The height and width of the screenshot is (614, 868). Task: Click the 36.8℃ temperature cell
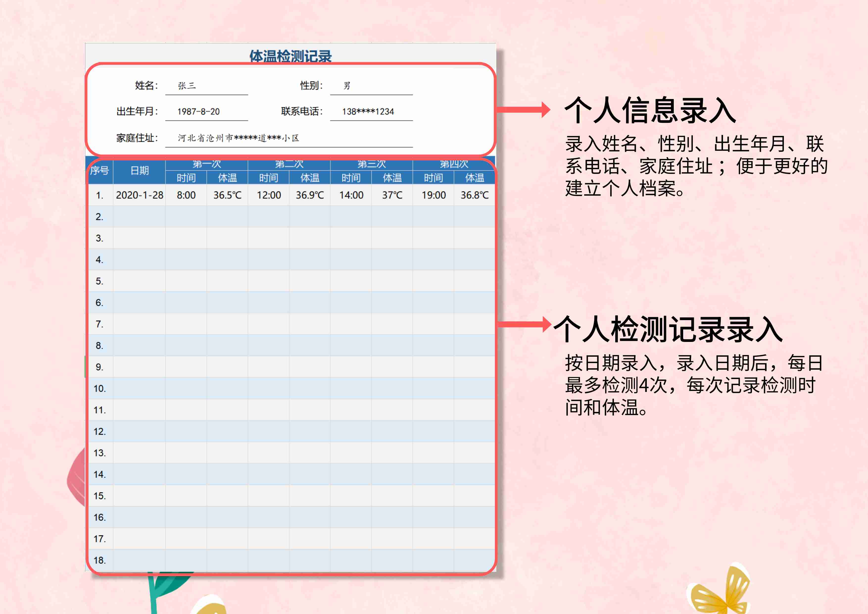click(x=474, y=195)
